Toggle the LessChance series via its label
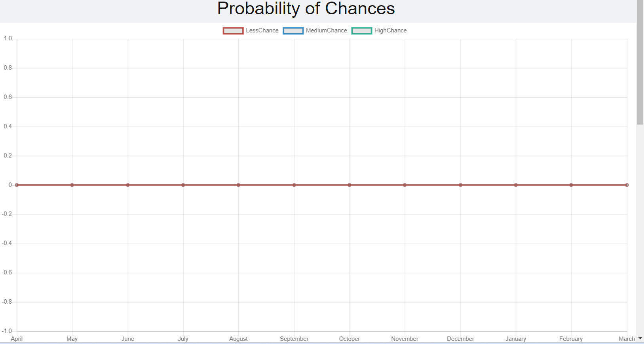Screen dimensions: 644x344 click(x=262, y=31)
